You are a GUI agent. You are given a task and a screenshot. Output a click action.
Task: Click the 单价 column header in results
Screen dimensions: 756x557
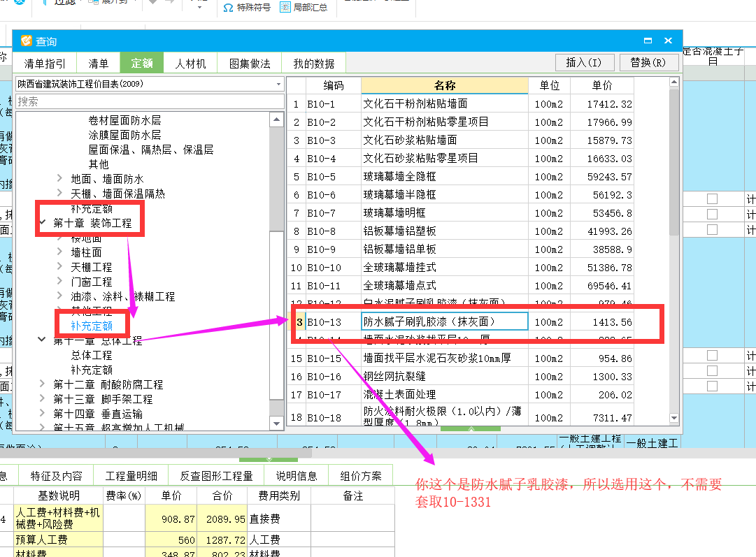[602, 85]
